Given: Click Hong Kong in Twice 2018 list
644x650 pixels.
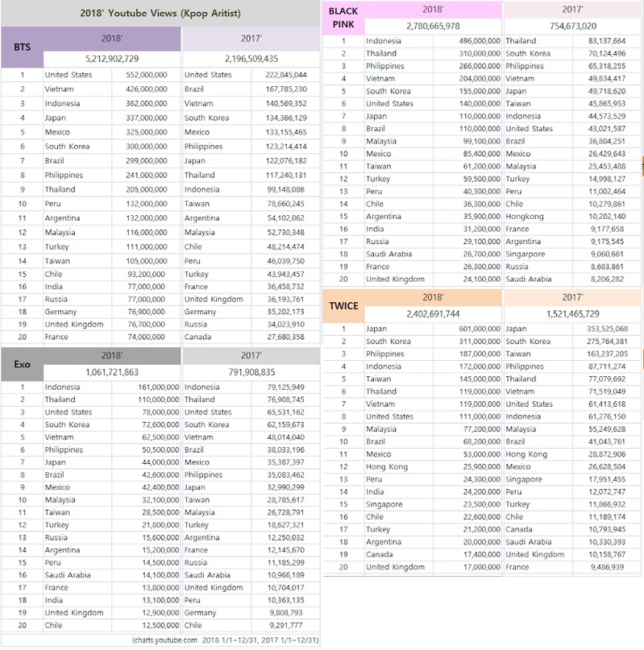Looking at the screenshot, I should (x=387, y=467).
